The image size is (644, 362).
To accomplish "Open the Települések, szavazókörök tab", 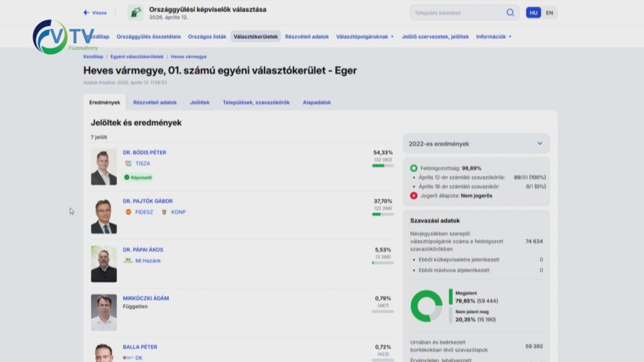I will [256, 103].
